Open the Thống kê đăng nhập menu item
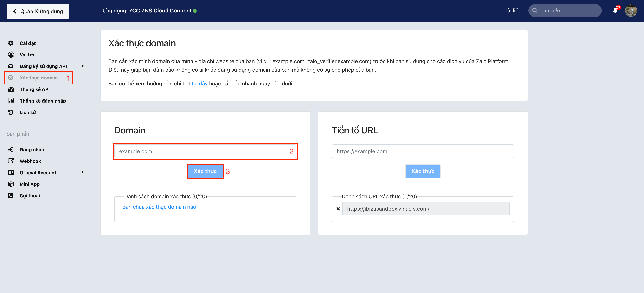Image resolution: width=644 pixels, height=293 pixels. point(42,101)
